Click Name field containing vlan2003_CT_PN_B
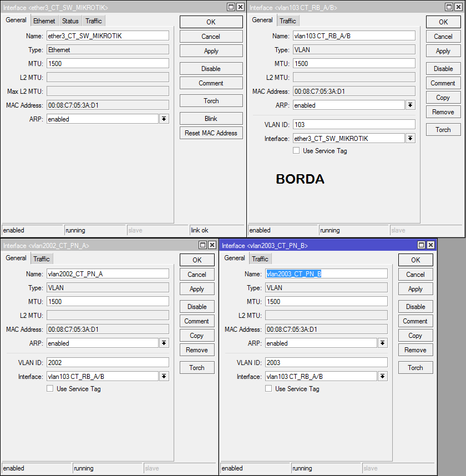The height and width of the screenshot is (476, 466). [x=326, y=274]
